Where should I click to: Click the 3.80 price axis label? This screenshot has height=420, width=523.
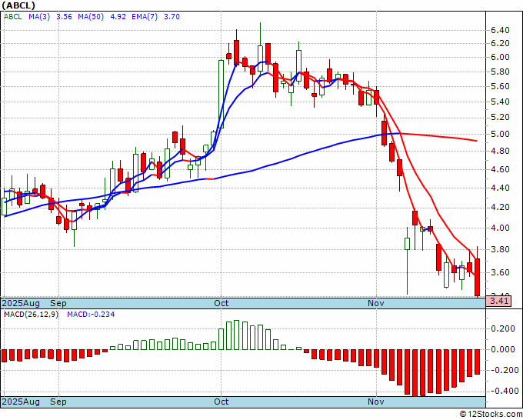500,249
